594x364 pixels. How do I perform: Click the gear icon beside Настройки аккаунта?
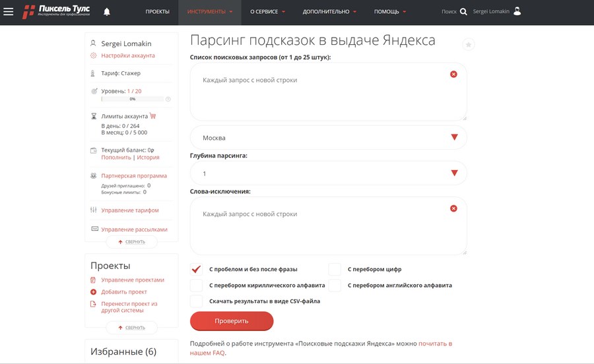point(93,55)
